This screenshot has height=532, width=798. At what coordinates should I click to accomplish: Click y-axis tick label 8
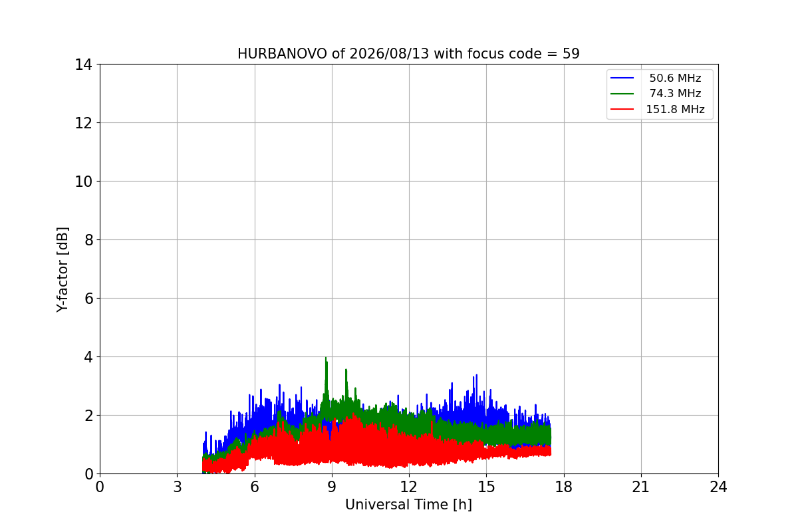(x=88, y=240)
